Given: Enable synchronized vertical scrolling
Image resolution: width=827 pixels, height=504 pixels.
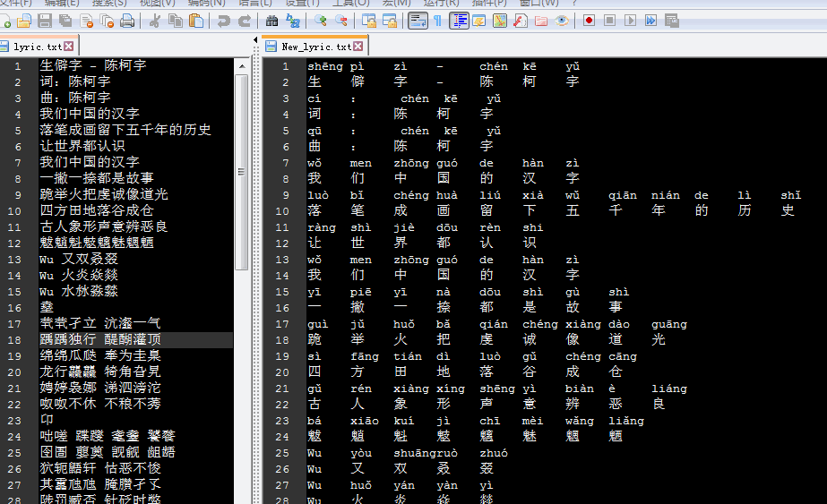Looking at the screenshot, I should [x=368, y=21].
